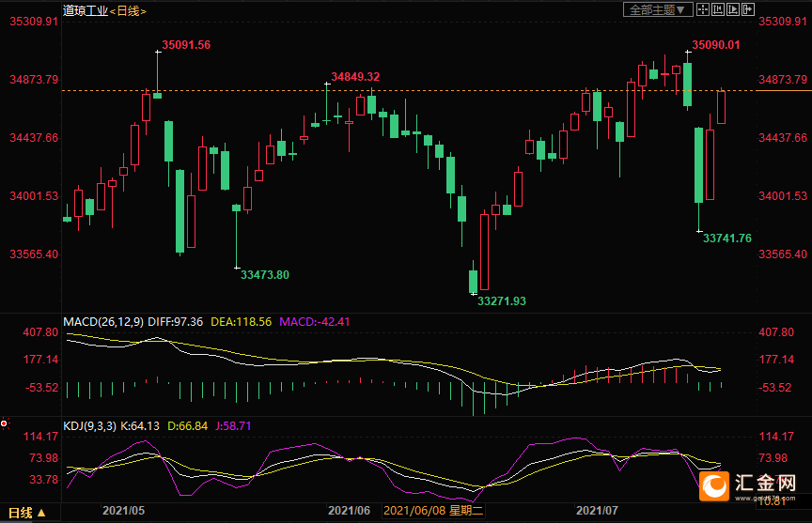
Task: Click the 2021/05 date label
Action: tap(124, 511)
